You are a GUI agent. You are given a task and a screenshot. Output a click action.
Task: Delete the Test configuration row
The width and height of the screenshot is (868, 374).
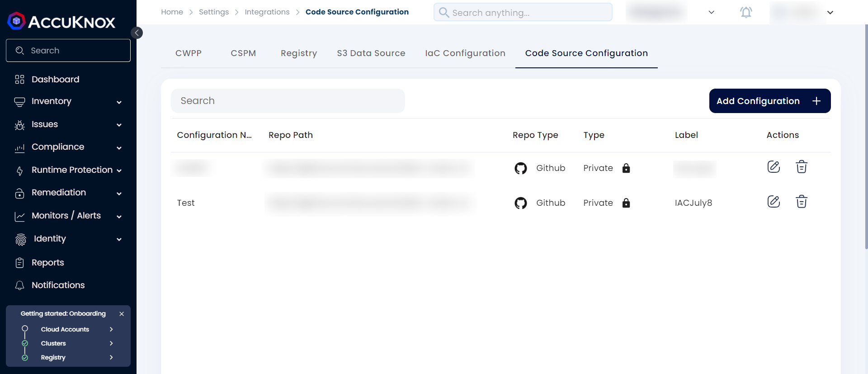point(802,202)
